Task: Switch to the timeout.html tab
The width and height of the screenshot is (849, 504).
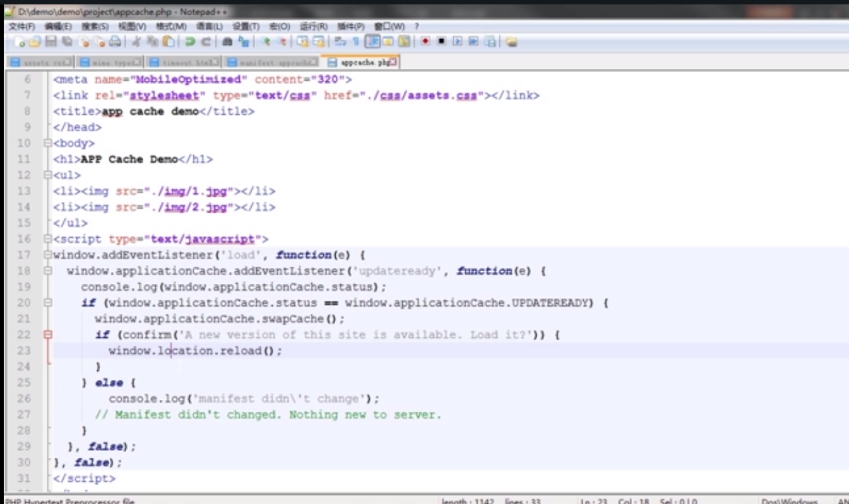Action: (183, 62)
